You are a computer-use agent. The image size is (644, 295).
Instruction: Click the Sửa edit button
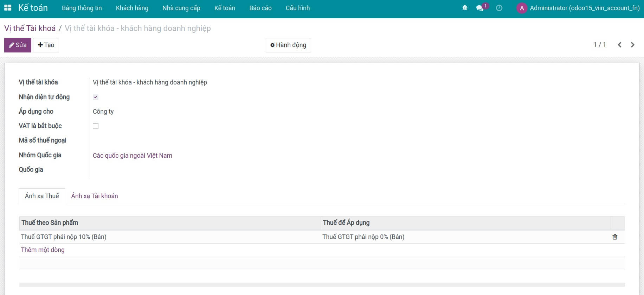coord(18,45)
